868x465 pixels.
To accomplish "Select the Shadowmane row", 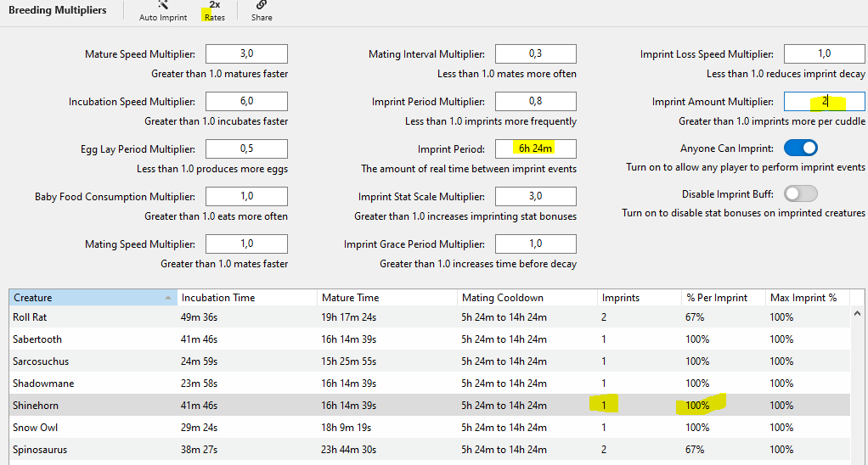I will click(430, 384).
